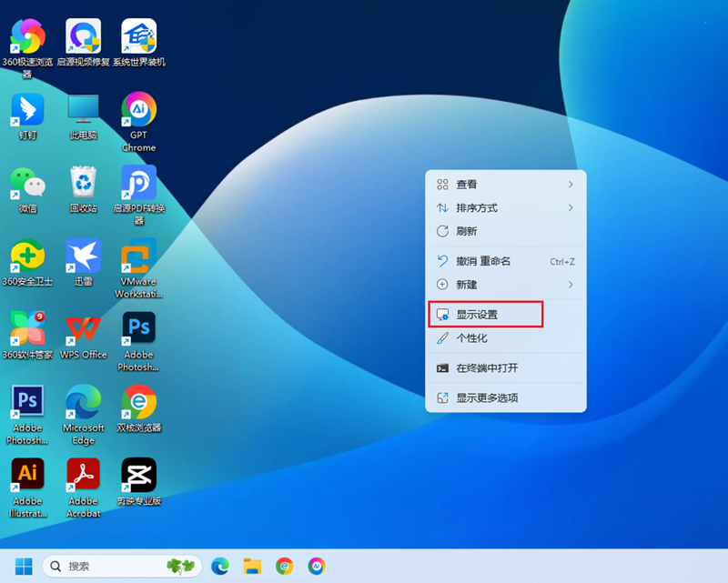728x583 pixels.
Task: Select the VMware Workstation desktop icon
Action: point(139,256)
